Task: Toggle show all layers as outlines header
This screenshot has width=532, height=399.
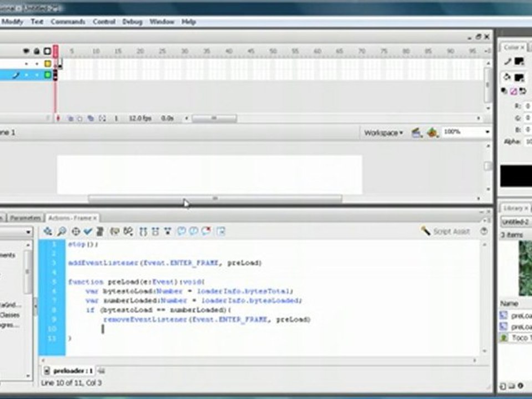Action: [x=48, y=51]
